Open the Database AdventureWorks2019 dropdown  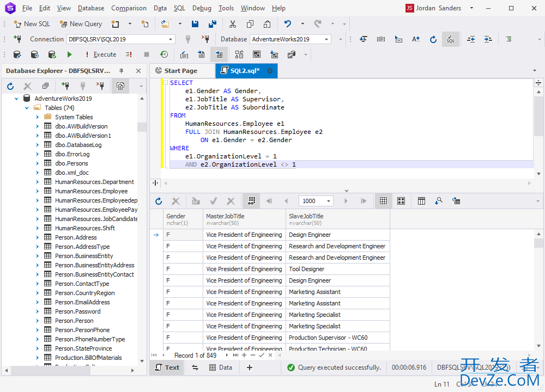click(326, 39)
